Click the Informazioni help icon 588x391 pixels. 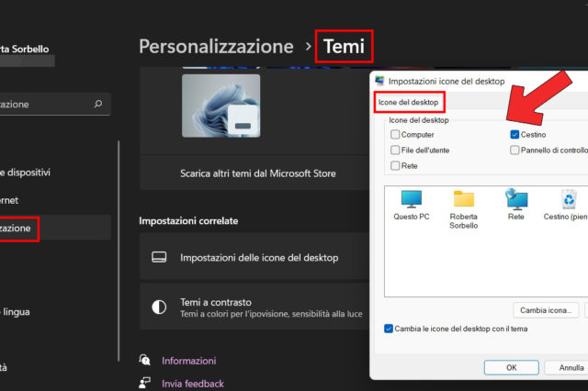pyautogui.click(x=144, y=361)
